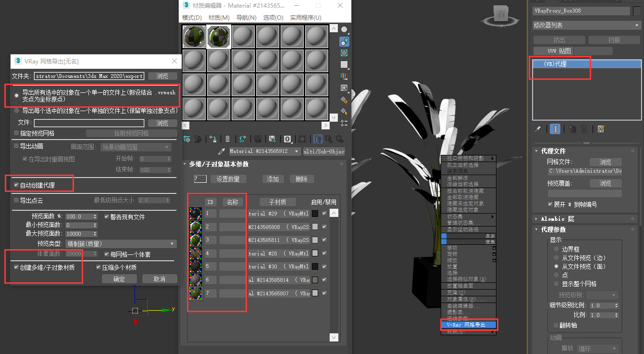Enable the 导出动画 checkbox

pos(16,146)
